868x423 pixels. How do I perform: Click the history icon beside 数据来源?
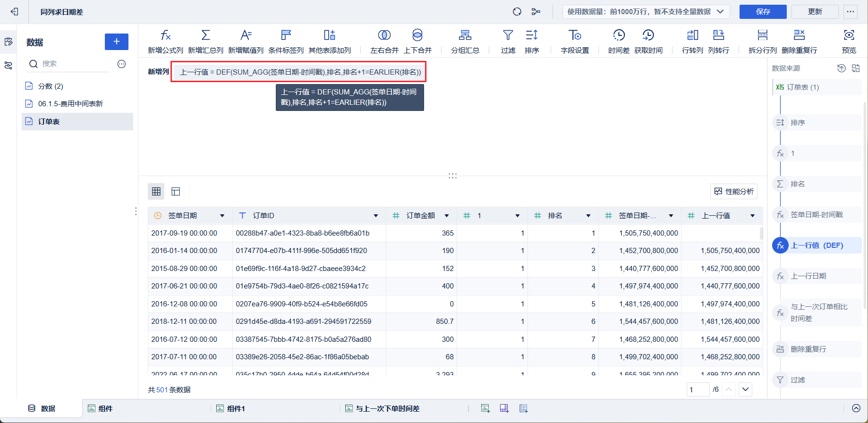[842, 68]
